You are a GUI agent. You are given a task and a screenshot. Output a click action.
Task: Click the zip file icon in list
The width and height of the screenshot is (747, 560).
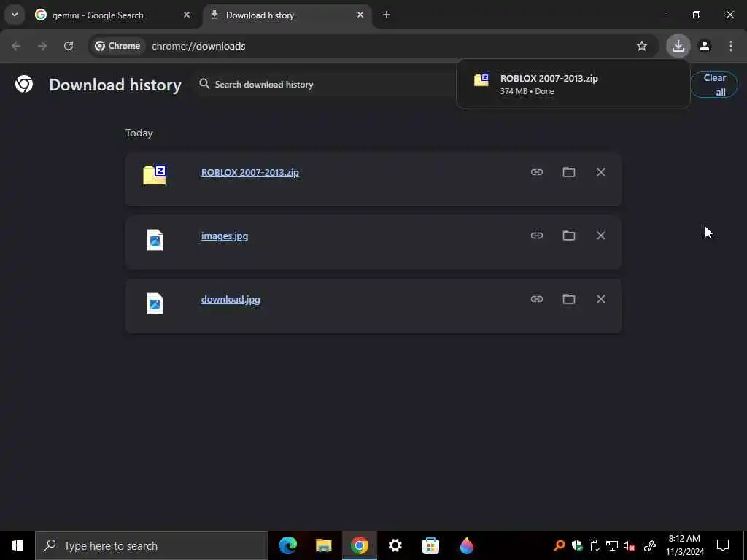pyautogui.click(x=155, y=175)
